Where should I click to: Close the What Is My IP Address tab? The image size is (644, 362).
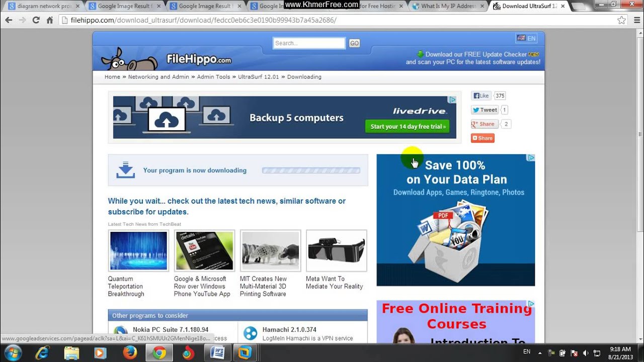pos(481,6)
